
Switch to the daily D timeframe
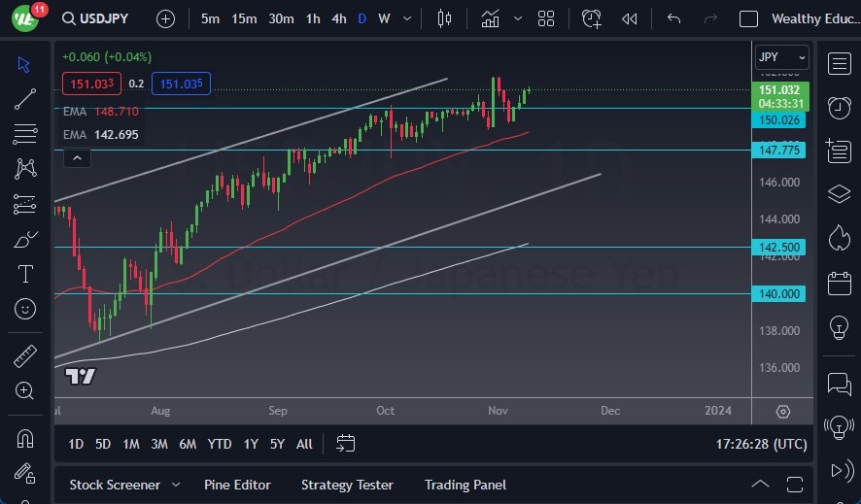[362, 18]
